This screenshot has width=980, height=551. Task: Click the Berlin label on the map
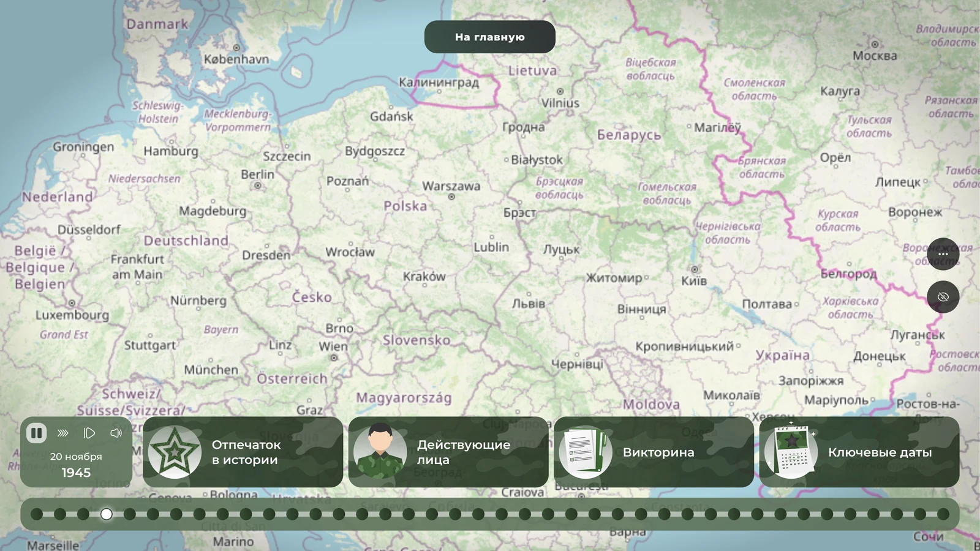257,174
